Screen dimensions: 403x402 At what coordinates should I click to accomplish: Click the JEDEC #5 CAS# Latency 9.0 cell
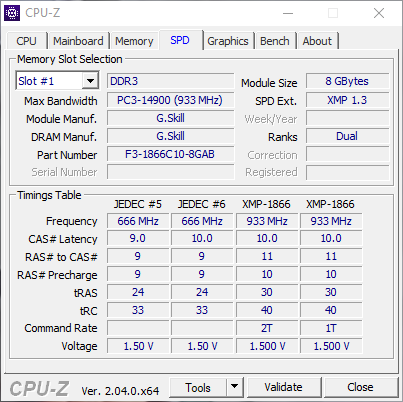pyautogui.click(x=138, y=238)
